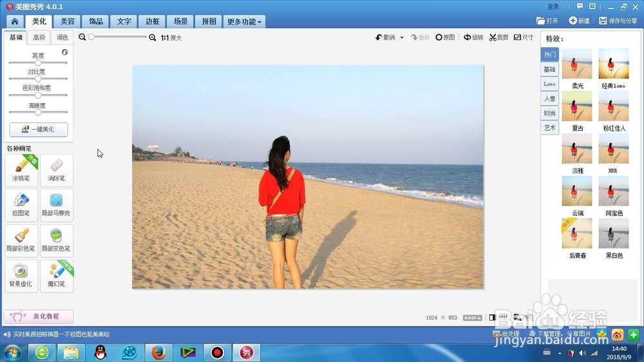Switch to the 边框 tab
This screenshot has width=644, height=362.
(152, 21)
